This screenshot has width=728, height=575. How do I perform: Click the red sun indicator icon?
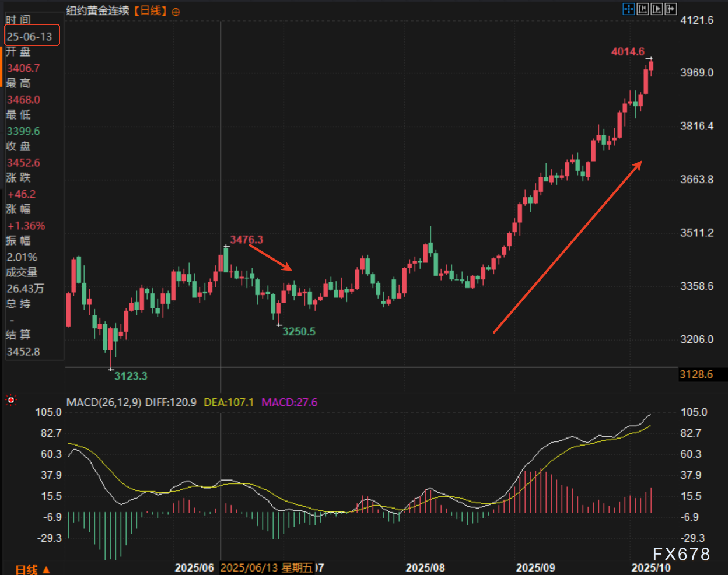pos(10,400)
